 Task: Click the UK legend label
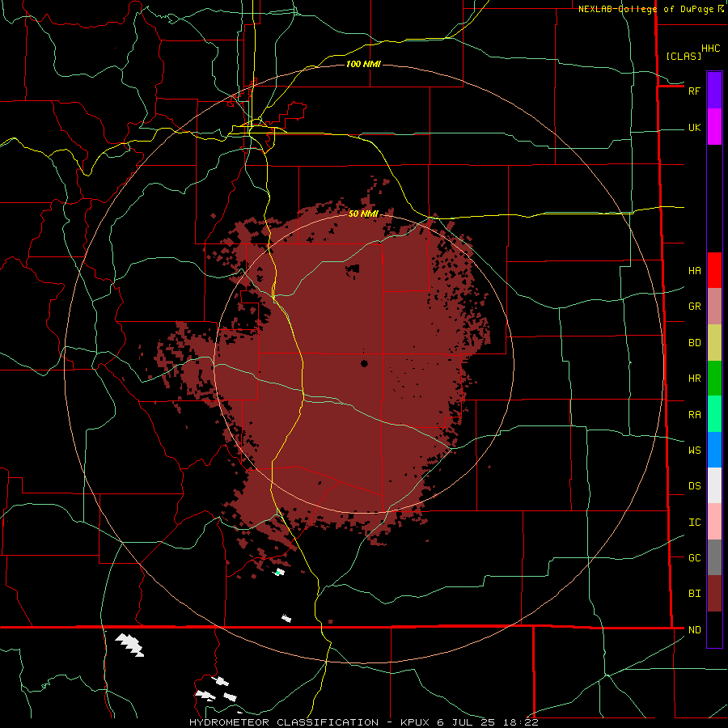pyautogui.click(x=694, y=128)
